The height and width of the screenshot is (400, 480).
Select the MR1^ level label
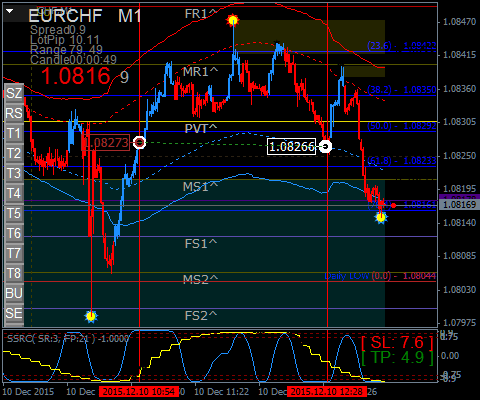(x=200, y=72)
